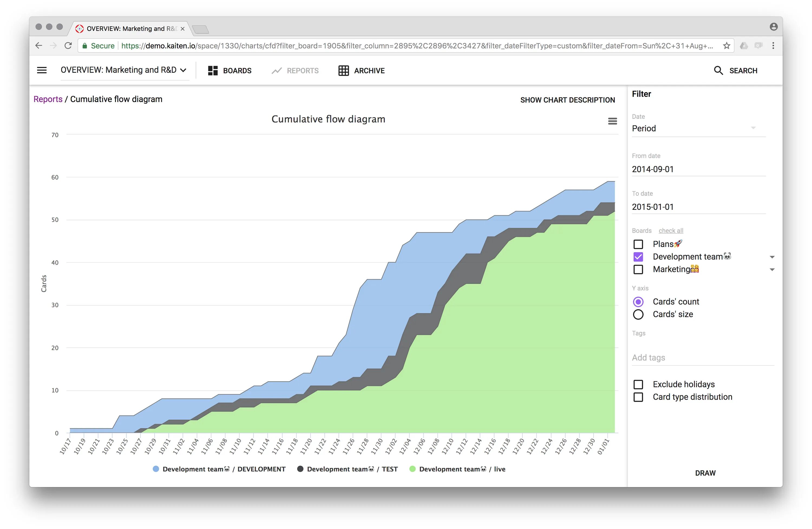The image size is (812, 529).
Task: Toggle DEVELOPMENT series blue legend swatch
Action: click(x=156, y=469)
